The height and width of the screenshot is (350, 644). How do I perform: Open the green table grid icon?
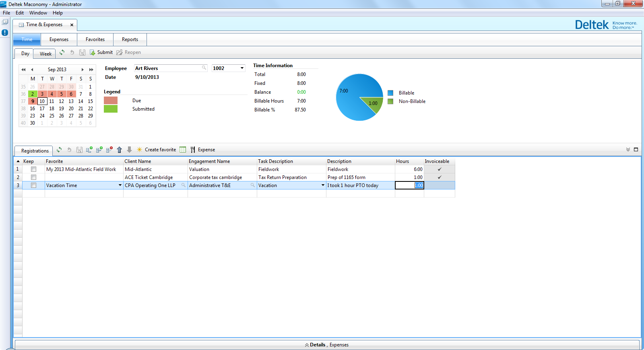(183, 150)
